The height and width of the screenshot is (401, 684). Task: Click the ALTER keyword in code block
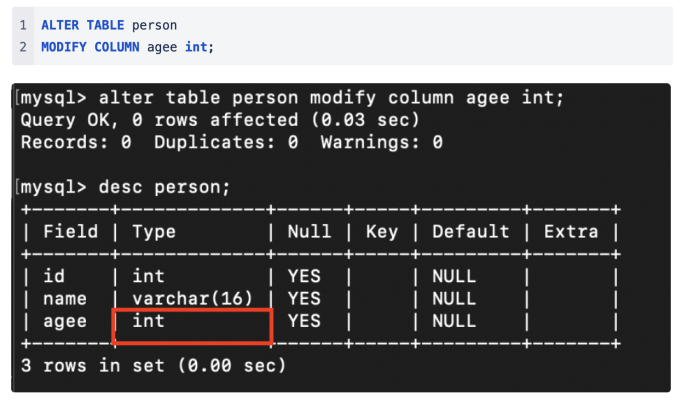[60, 25]
